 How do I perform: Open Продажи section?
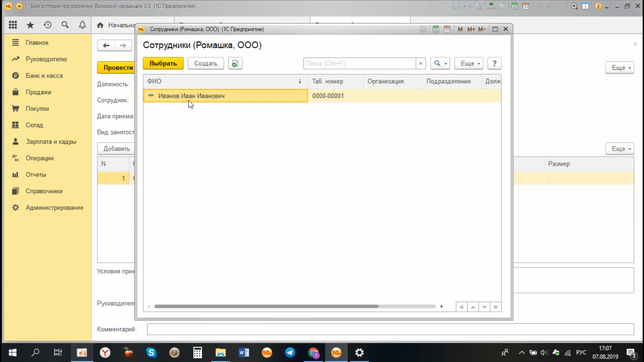[38, 92]
